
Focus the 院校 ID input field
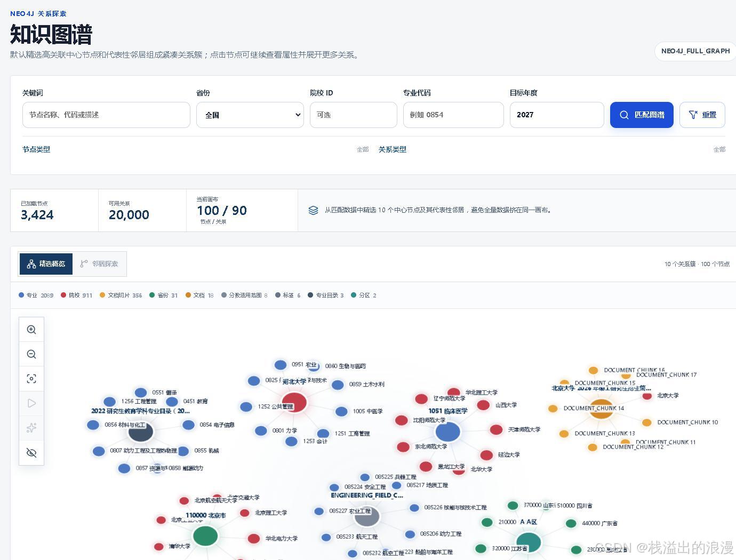point(354,115)
